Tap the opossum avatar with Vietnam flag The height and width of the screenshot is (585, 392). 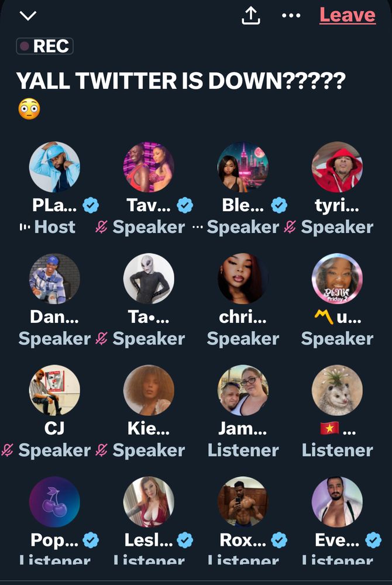[x=337, y=390]
